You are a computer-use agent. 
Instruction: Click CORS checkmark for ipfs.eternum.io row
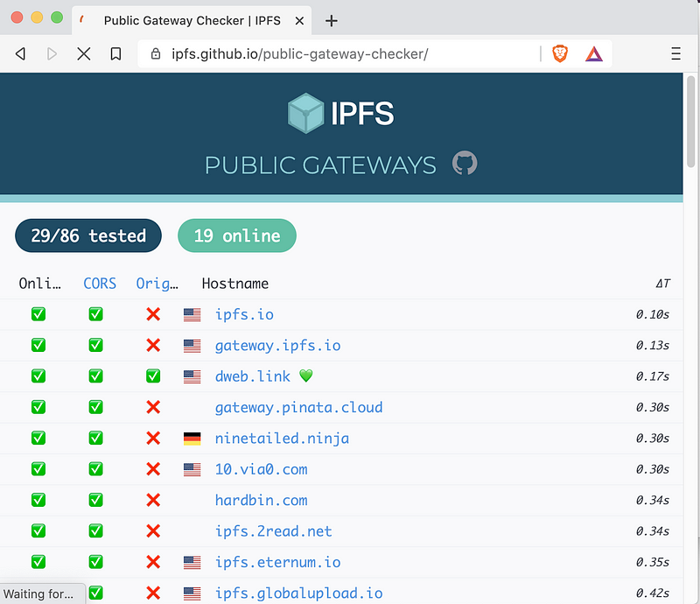[x=95, y=562]
